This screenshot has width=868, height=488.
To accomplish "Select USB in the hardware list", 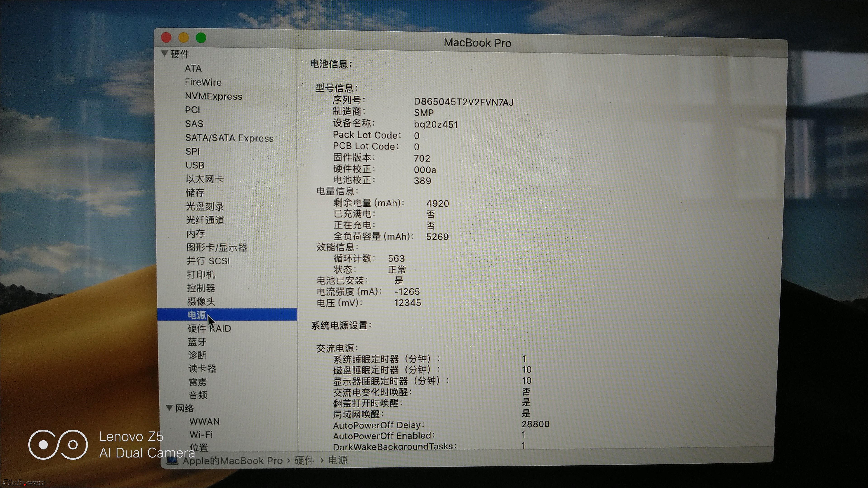I will tap(195, 165).
